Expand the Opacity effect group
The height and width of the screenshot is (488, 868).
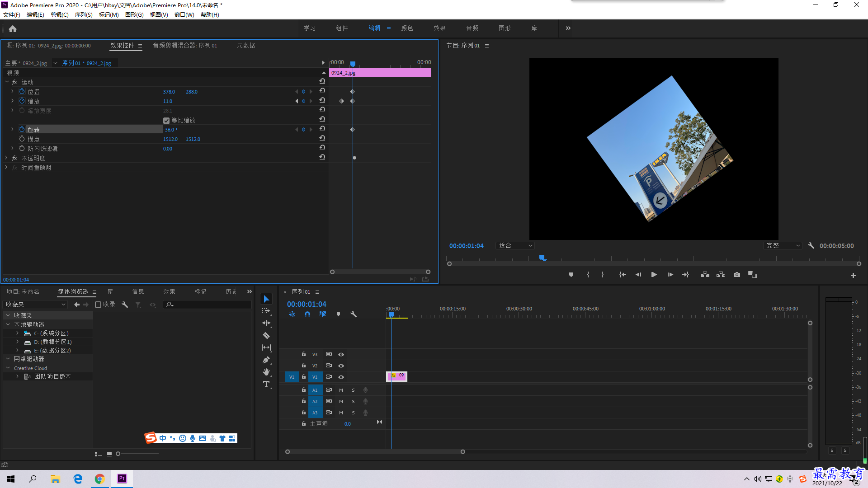click(6, 158)
